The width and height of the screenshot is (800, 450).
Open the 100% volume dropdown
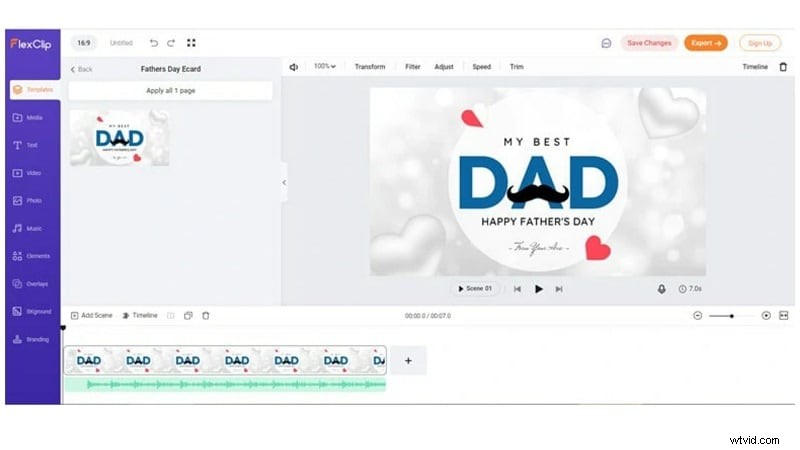pyautogui.click(x=324, y=67)
